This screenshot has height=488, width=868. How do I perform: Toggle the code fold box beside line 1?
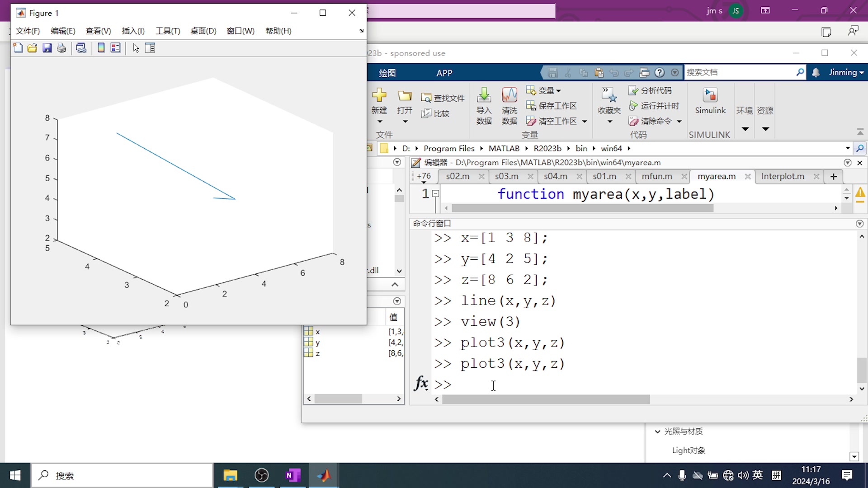coord(436,194)
